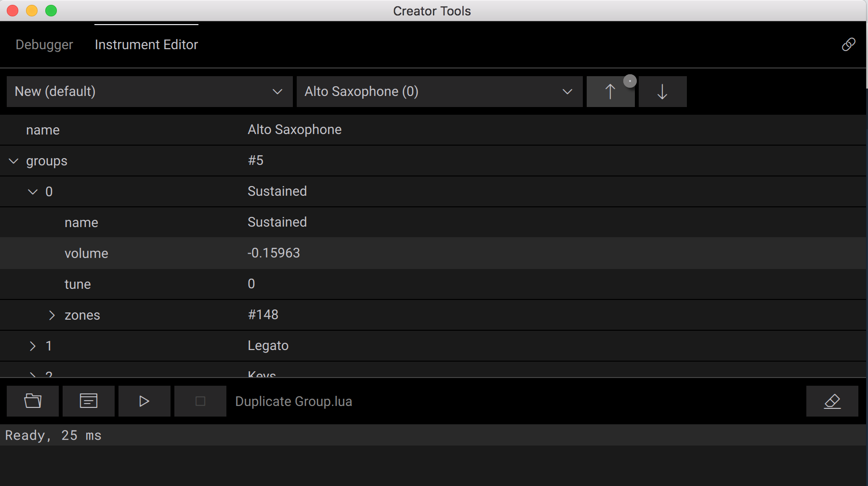Click the pull down-arrow button
Viewport: 868px width, 486px height.
[662, 92]
